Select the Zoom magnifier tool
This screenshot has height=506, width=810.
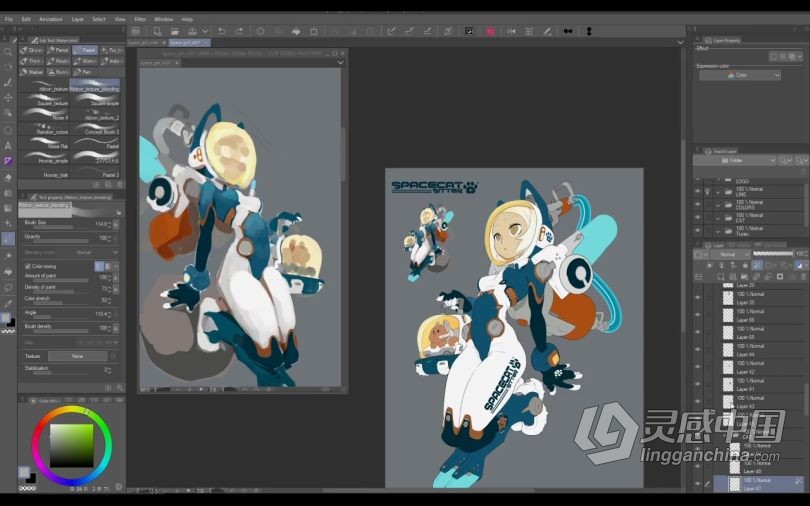[x=8, y=52]
